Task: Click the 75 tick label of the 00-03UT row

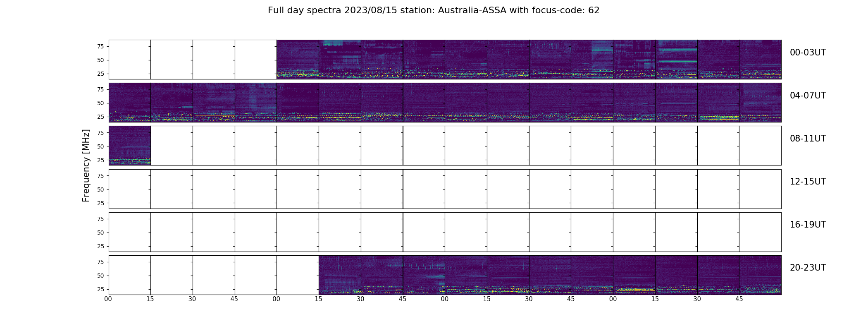Action: click(100, 46)
